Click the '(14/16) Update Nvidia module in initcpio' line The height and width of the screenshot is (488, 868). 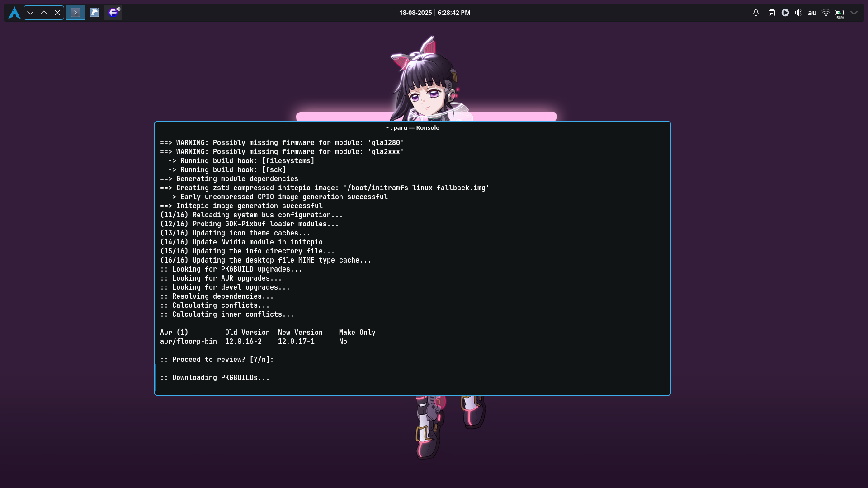click(241, 242)
